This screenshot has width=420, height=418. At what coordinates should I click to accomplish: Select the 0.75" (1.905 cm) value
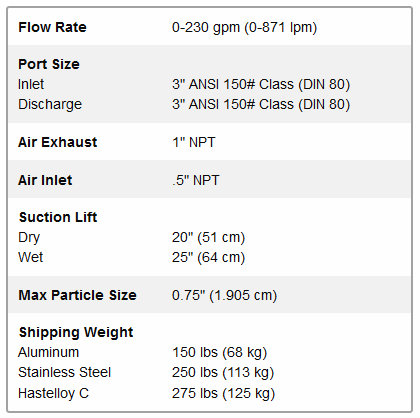click(224, 296)
